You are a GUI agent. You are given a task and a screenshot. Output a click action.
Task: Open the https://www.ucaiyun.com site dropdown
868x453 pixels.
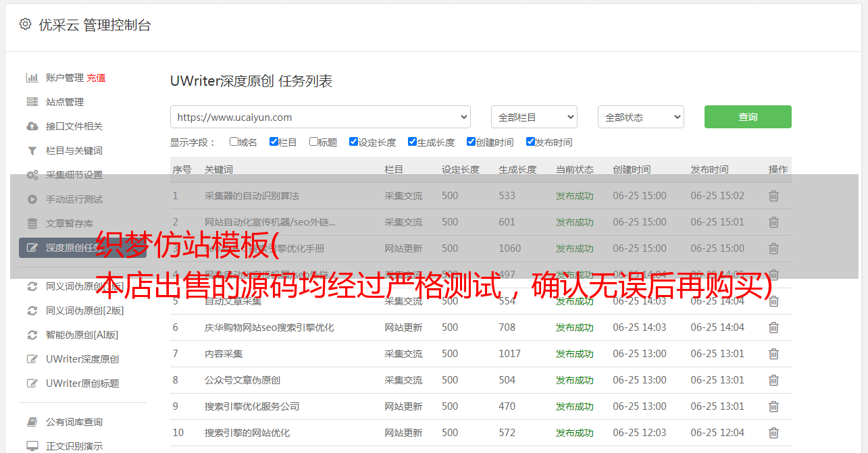click(320, 117)
